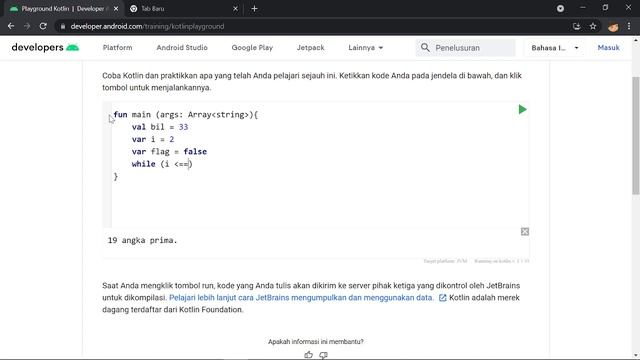Click the developers Android logo
640x360 pixels.
(x=45, y=47)
